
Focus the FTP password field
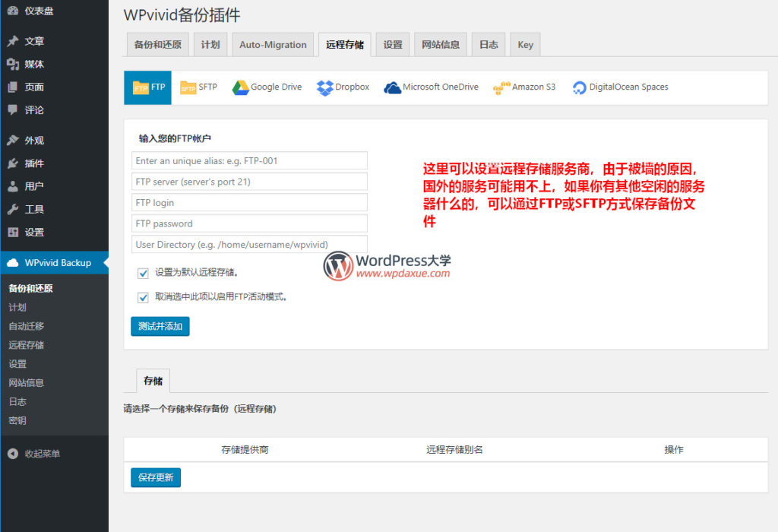pos(249,223)
